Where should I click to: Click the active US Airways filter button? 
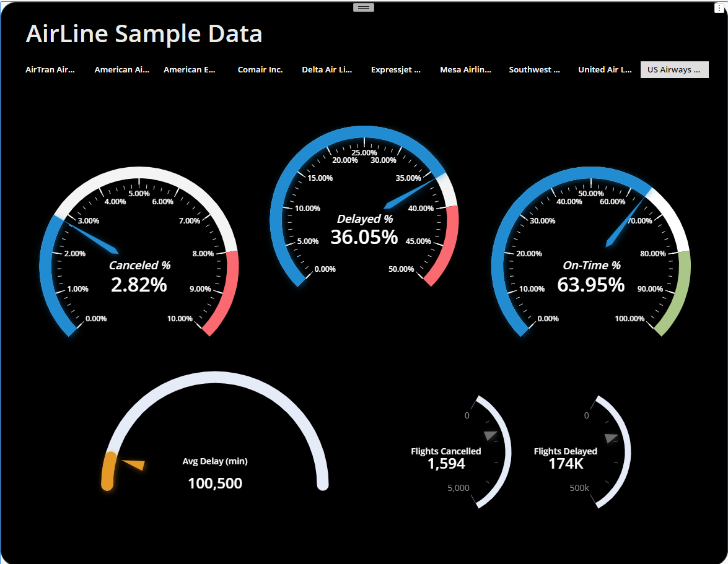point(674,69)
